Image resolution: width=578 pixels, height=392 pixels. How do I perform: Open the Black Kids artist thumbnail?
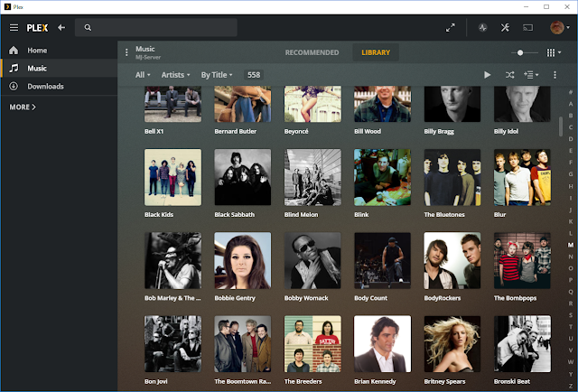pos(172,177)
